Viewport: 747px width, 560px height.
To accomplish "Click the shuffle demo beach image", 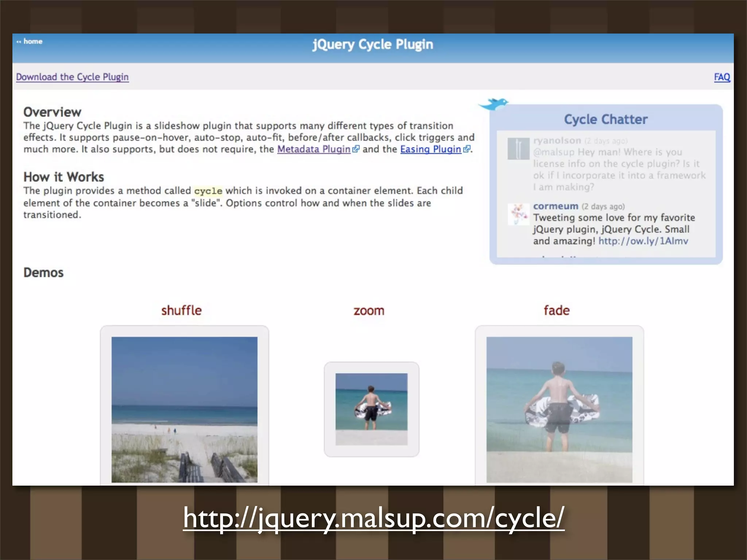I will click(184, 409).
